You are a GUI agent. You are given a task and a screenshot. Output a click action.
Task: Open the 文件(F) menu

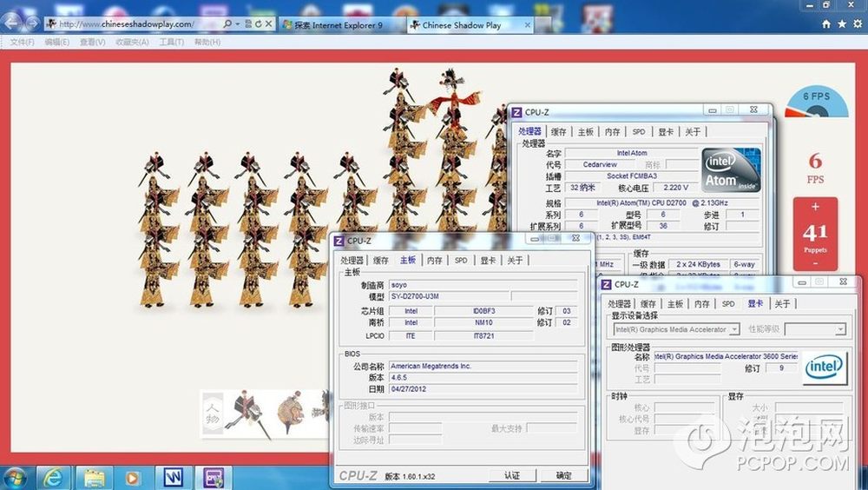click(23, 42)
